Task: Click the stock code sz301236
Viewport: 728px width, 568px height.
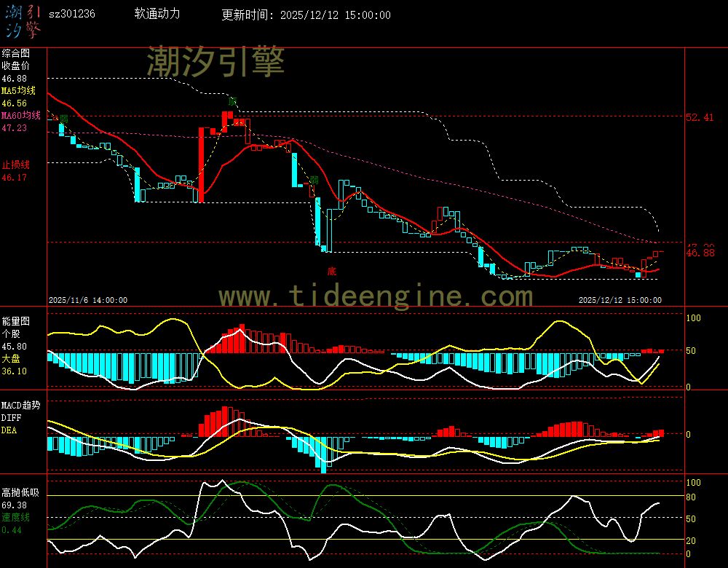Action: point(71,15)
